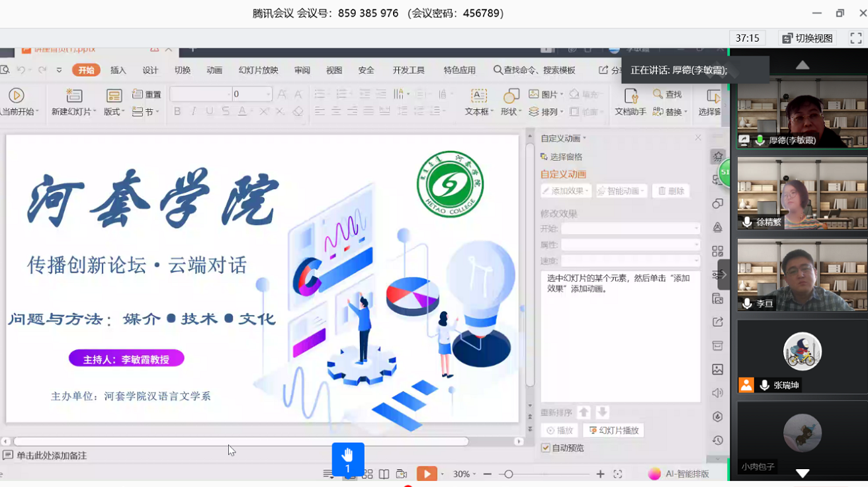Open the 视图 (View) tab
The height and width of the screenshot is (487, 868).
pos(334,70)
